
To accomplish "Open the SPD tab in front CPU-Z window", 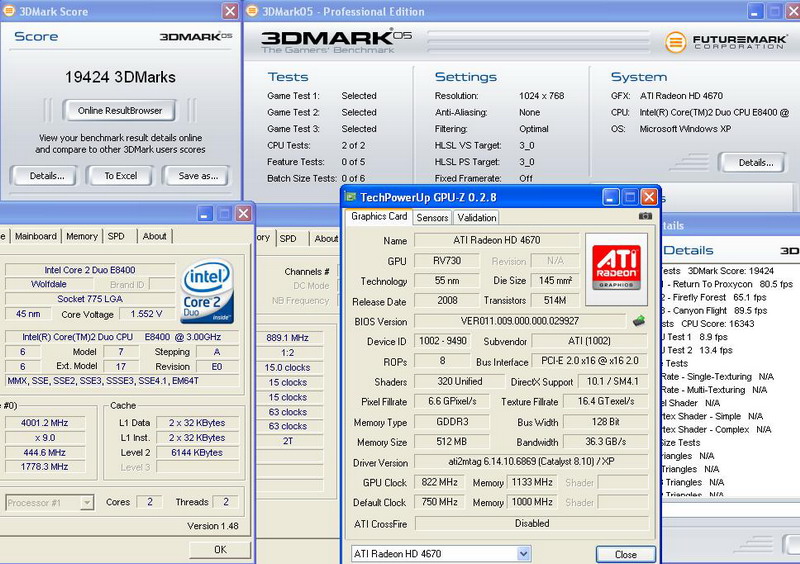I will point(116,236).
